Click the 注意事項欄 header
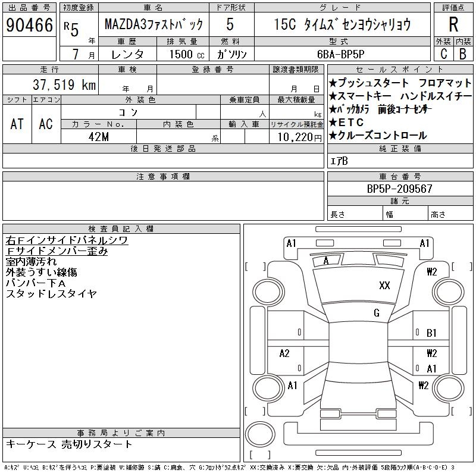Image resolution: width=476 pixels, height=476 pixels. 163,176
